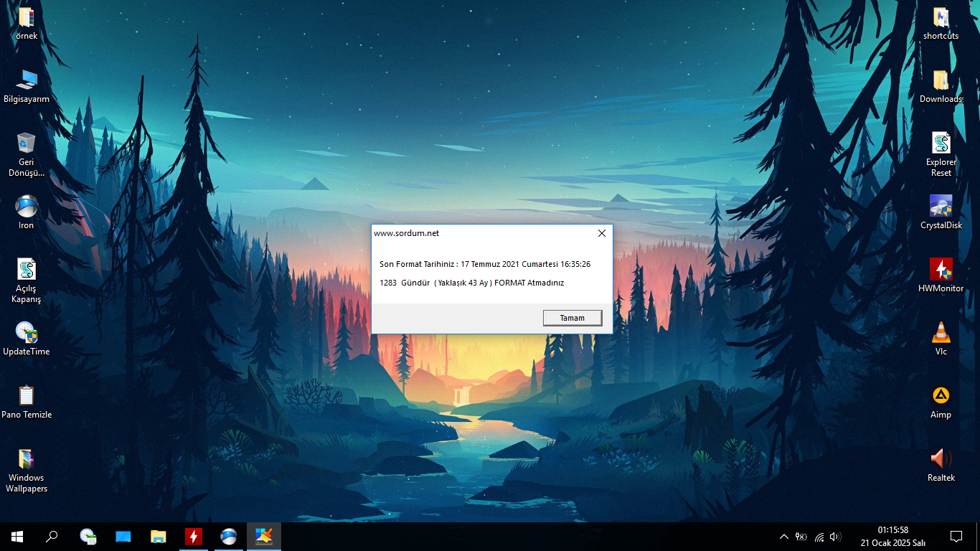
Task: Select the Geri Dönüşüm recycle bin icon
Action: click(x=27, y=154)
